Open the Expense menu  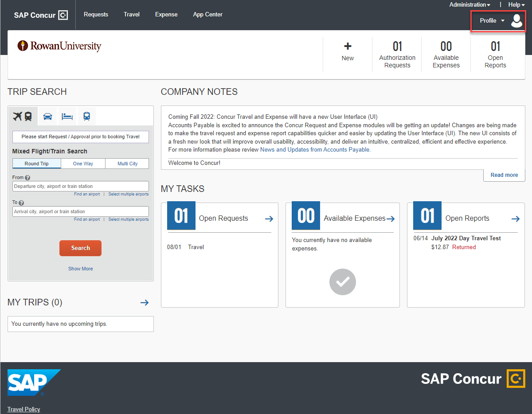(x=166, y=15)
